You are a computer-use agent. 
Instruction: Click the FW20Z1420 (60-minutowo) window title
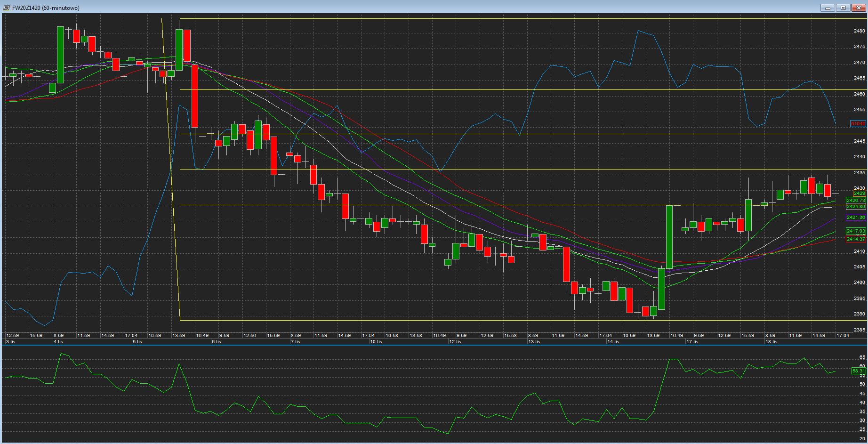(x=46, y=8)
